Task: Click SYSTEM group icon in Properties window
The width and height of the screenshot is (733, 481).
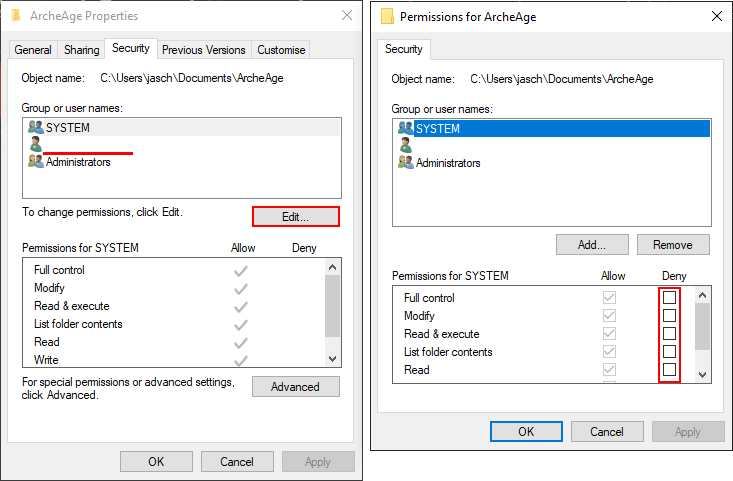Action: click(x=36, y=127)
